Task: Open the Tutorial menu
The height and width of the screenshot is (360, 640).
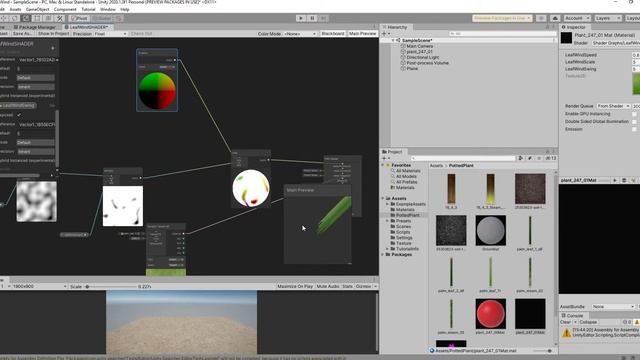Action: point(88,9)
